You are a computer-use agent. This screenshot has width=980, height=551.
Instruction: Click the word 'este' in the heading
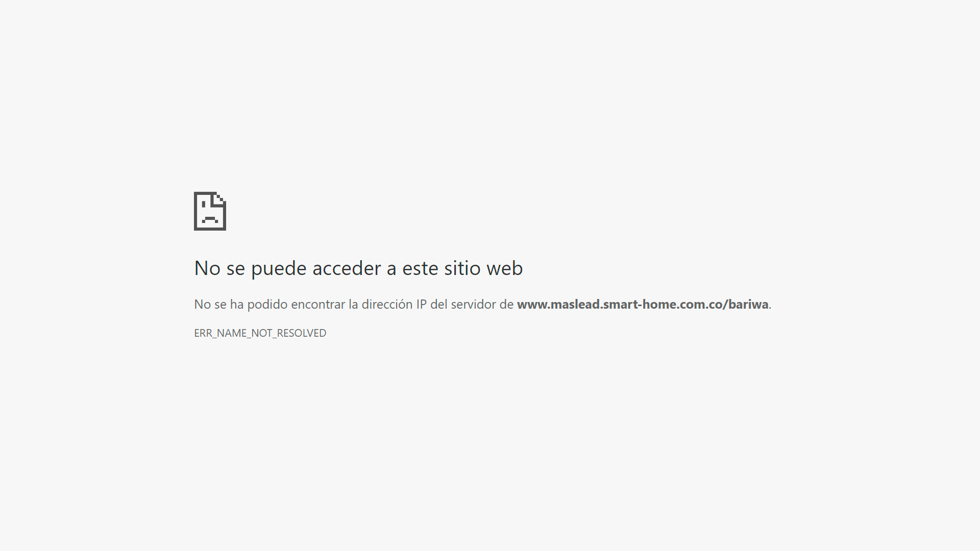[420, 268]
